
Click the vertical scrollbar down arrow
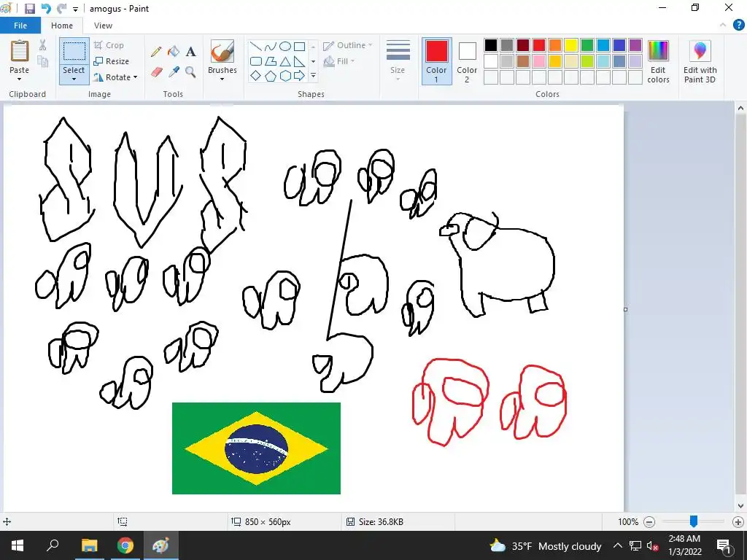[x=741, y=506]
